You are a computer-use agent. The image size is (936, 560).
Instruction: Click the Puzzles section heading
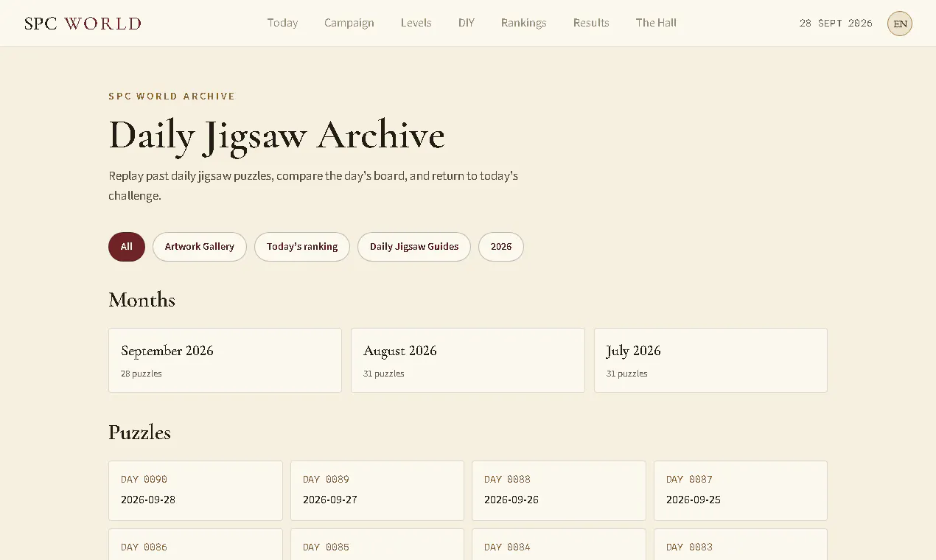pyautogui.click(x=139, y=433)
